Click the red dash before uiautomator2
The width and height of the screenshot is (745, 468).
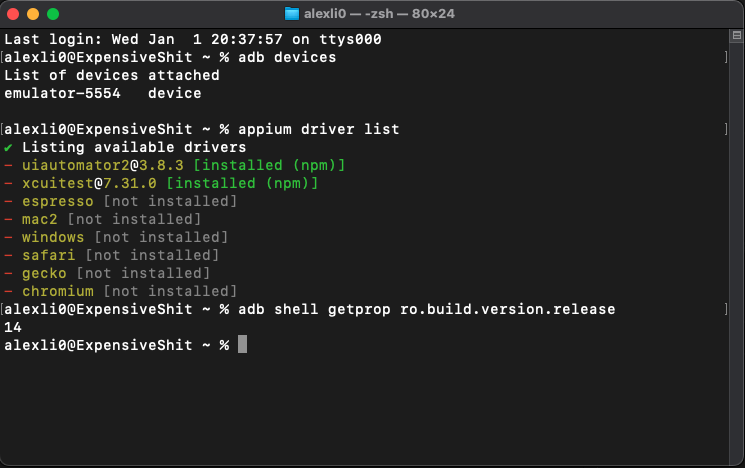pos(8,165)
